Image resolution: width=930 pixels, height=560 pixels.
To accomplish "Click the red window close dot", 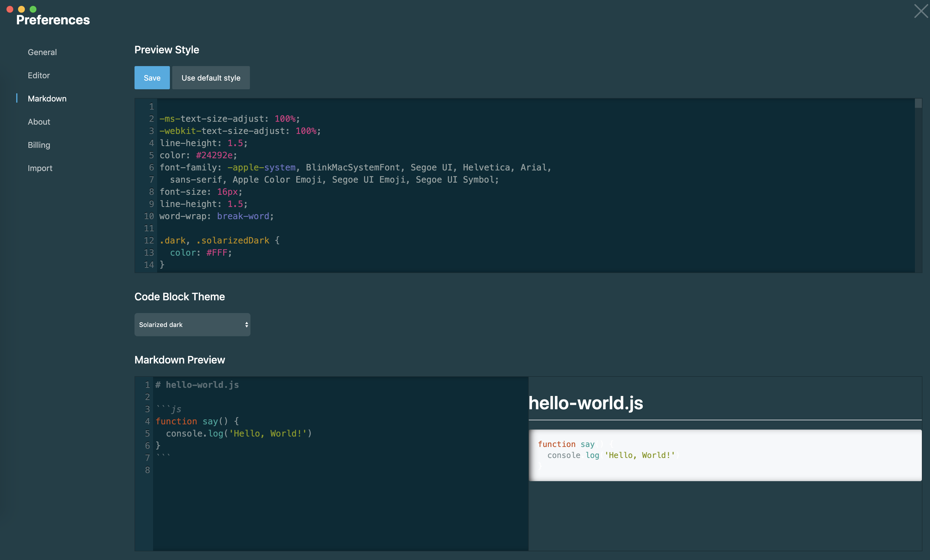I will [10, 9].
